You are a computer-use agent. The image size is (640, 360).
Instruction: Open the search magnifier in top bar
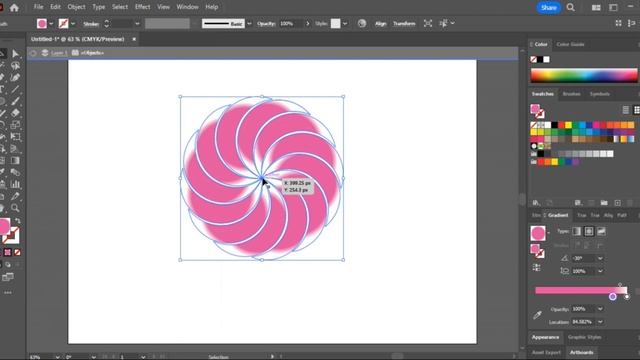571,7
